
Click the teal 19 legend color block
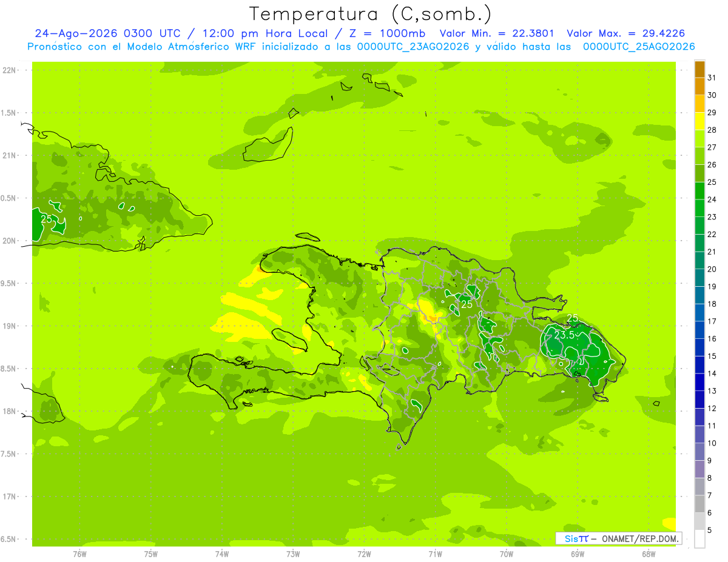pyautogui.click(x=699, y=278)
